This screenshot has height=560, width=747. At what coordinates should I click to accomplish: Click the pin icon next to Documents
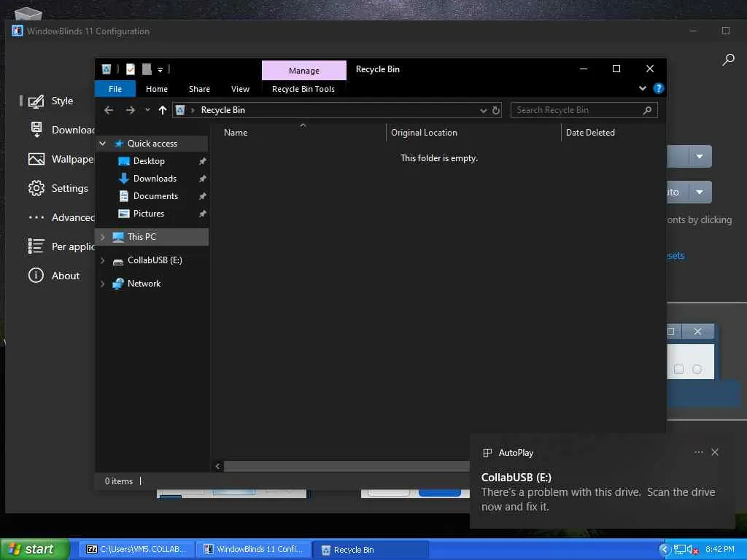point(202,196)
